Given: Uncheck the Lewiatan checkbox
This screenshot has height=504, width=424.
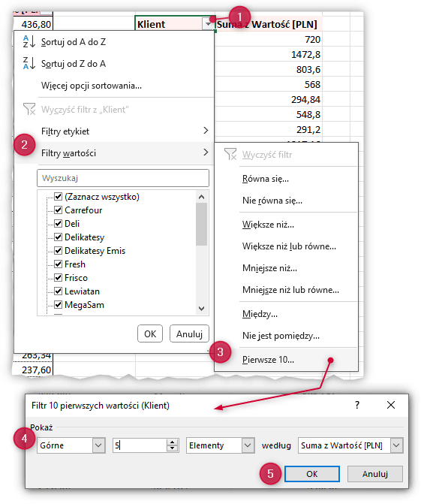Looking at the screenshot, I should [x=58, y=291].
